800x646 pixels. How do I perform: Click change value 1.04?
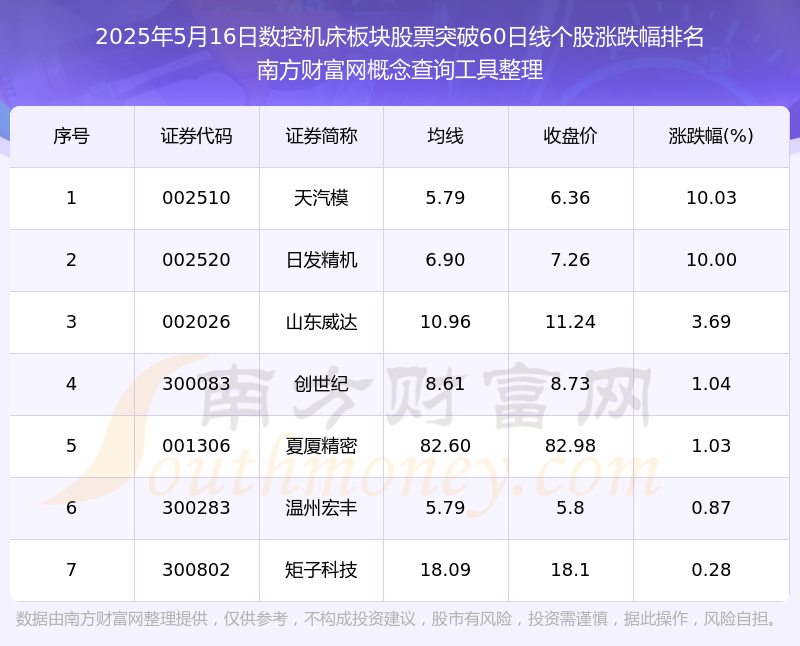pos(711,384)
